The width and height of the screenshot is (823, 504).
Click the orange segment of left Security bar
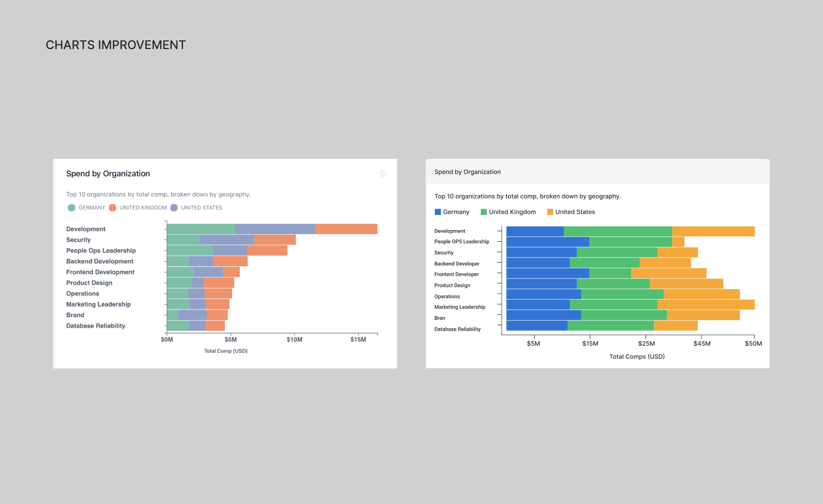point(275,239)
